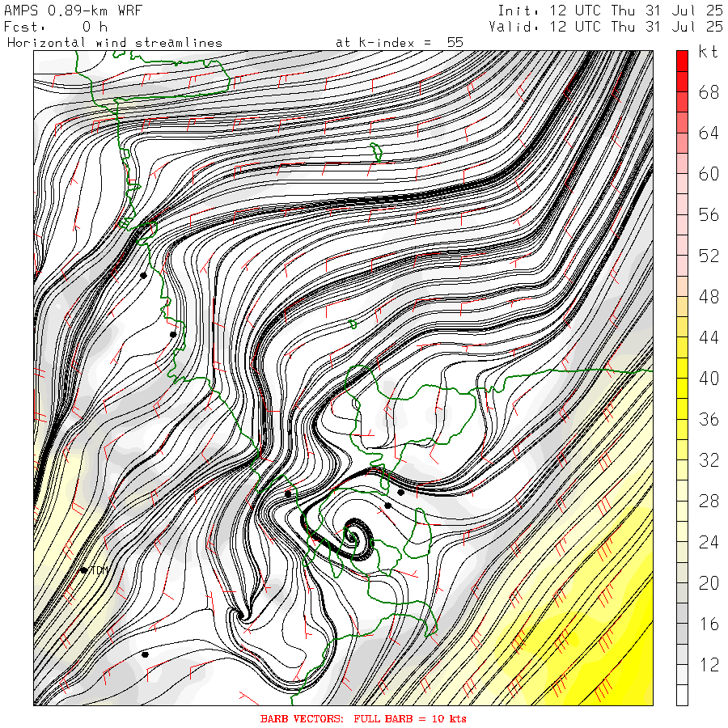Select the colorbar value 68

709,92
